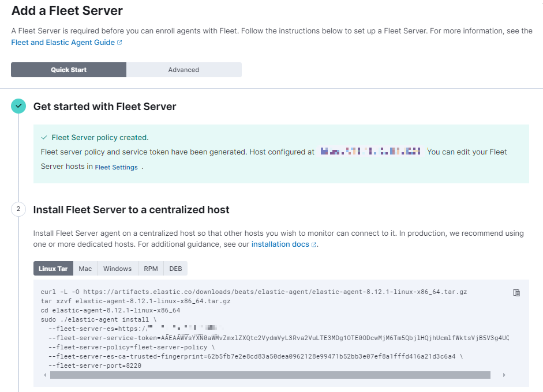Click the 'Fleet Server policy created.' message
Viewport: 543px width, 392px height.
pyautogui.click(x=100, y=138)
